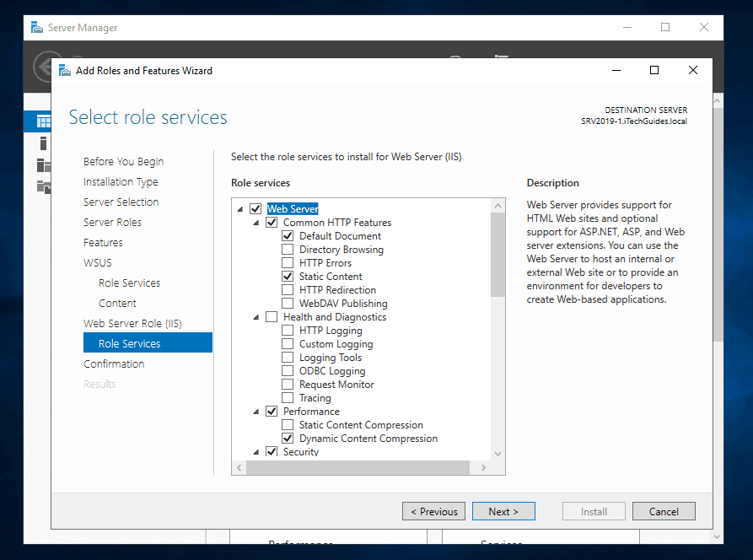
Task: Check ODBC Logging
Action: click(288, 370)
